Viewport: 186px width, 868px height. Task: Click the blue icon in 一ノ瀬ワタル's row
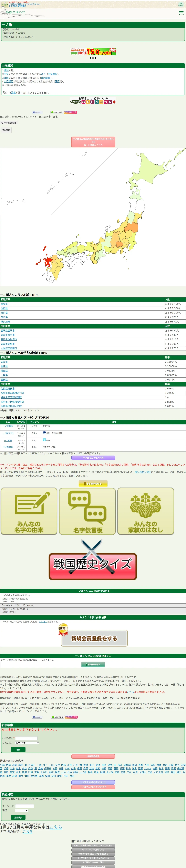pos(44,432)
